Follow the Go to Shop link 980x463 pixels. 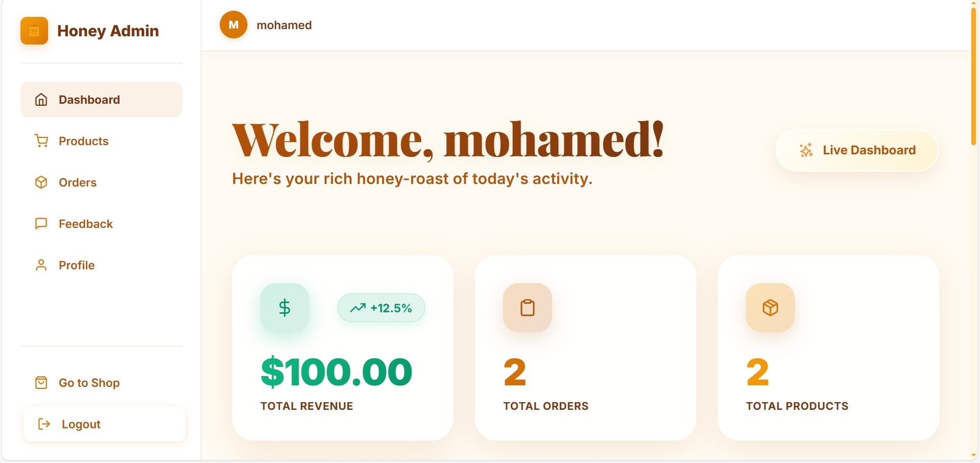pyautogui.click(x=89, y=383)
